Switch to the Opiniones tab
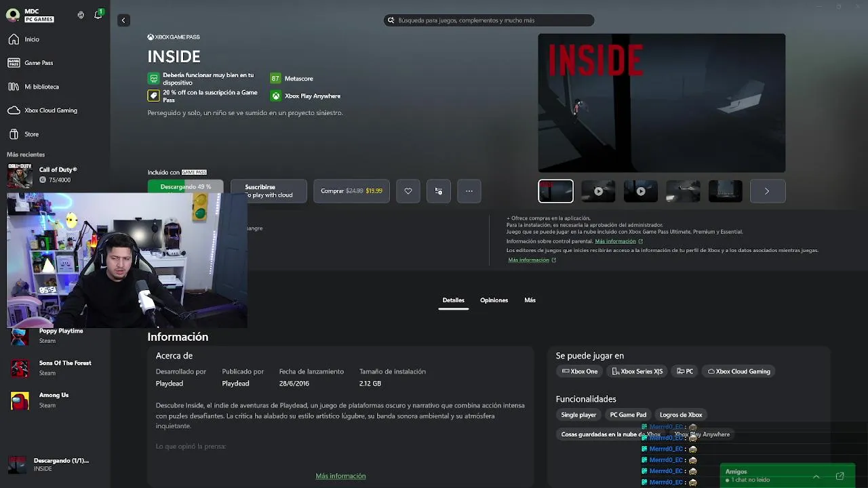 (494, 300)
